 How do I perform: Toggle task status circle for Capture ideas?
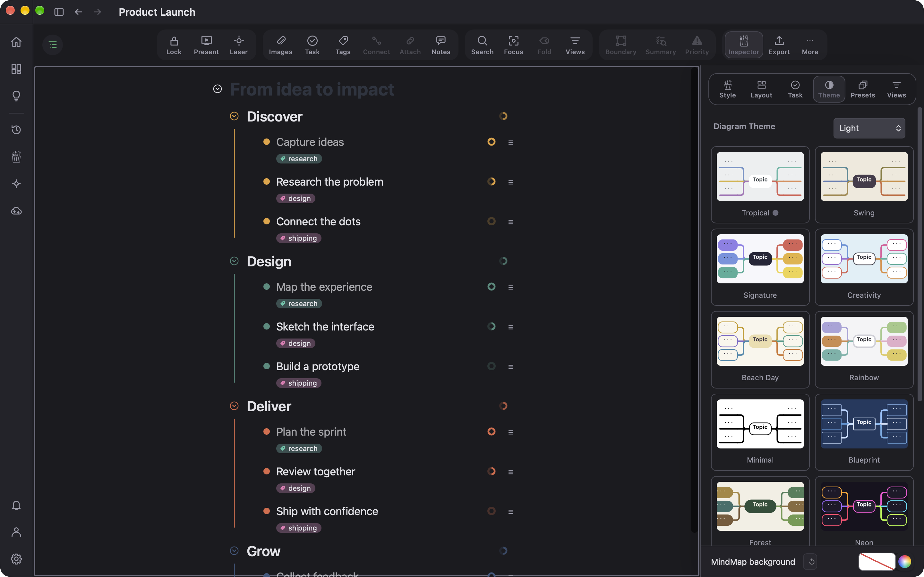point(492,142)
